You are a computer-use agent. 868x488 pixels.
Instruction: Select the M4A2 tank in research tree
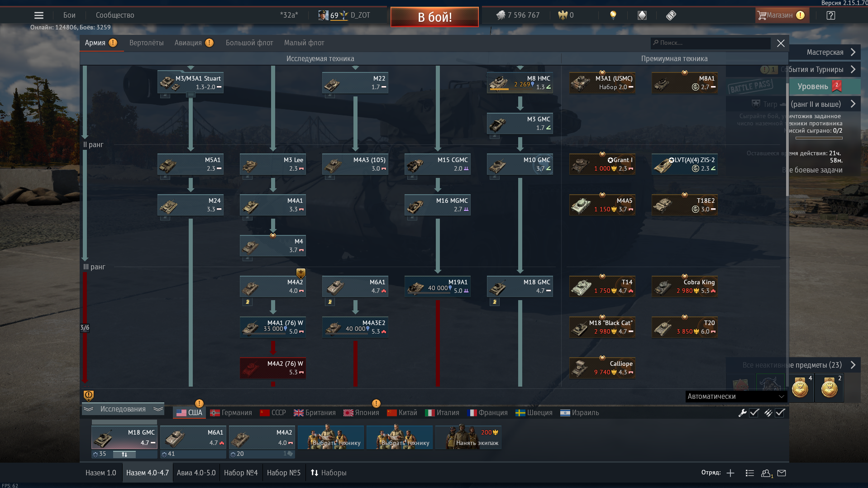coord(272,287)
